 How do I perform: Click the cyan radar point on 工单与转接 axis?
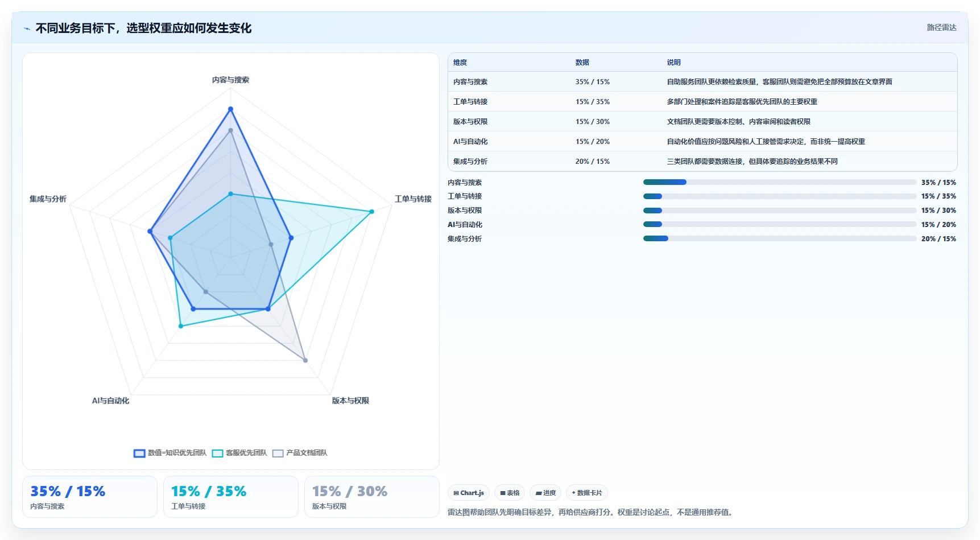pos(371,212)
